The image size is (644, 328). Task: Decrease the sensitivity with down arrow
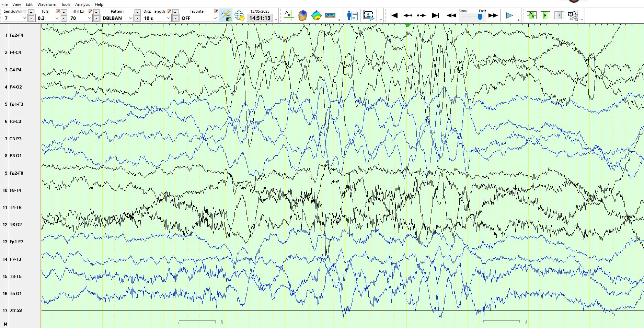coord(31,18)
